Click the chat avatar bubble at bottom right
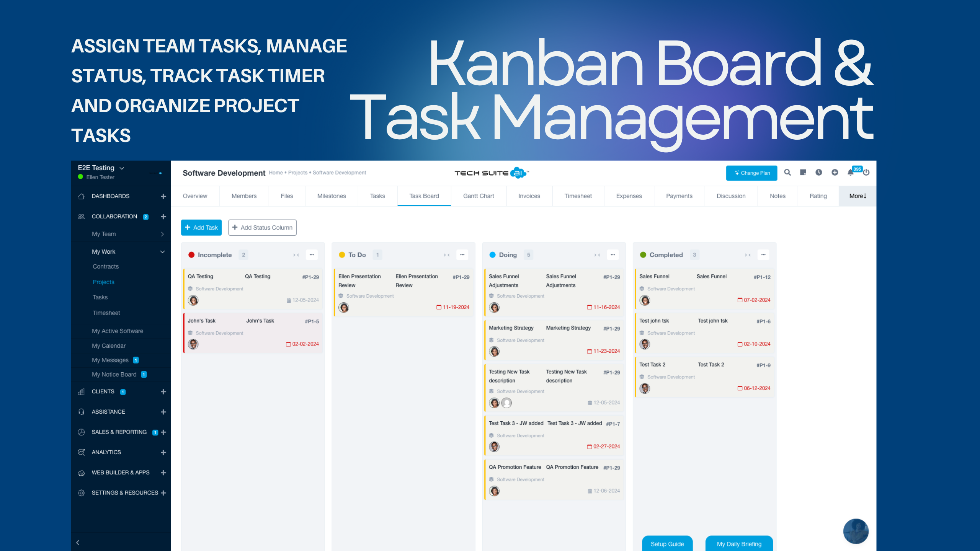The width and height of the screenshot is (980, 551). (856, 531)
